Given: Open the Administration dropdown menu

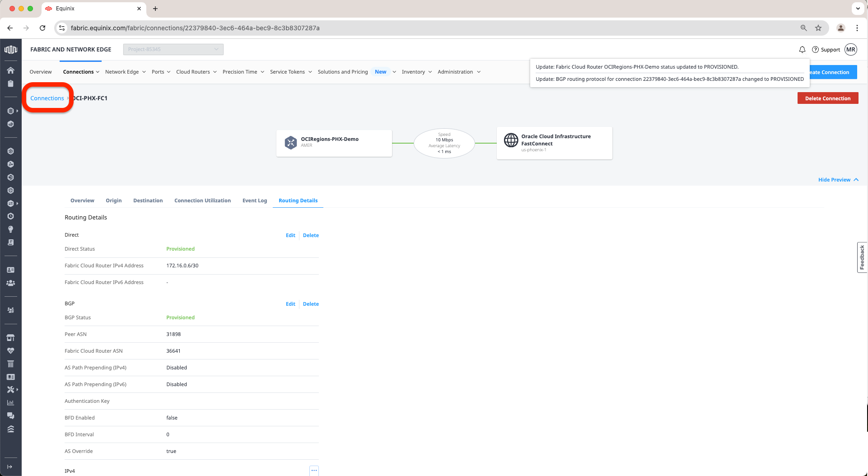Looking at the screenshot, I should (x=459, y=72).
